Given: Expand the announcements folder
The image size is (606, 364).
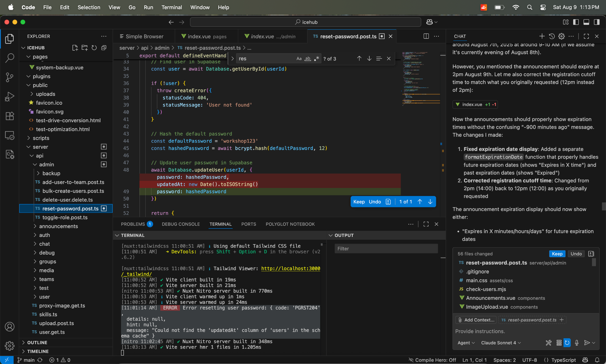Looking at the screenshot, I should 59,226.
